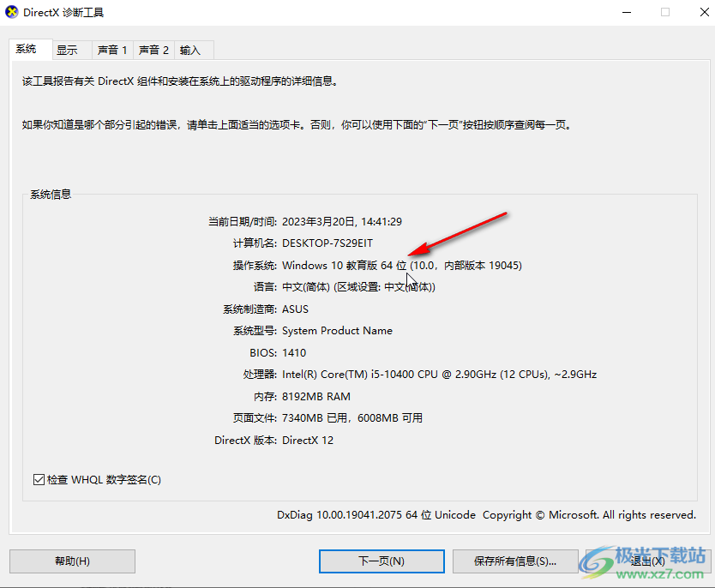Screen dimensions: 715x588
Task: Click the 如果你知道是哪个部分 instruction line
Action: (297, 125)
